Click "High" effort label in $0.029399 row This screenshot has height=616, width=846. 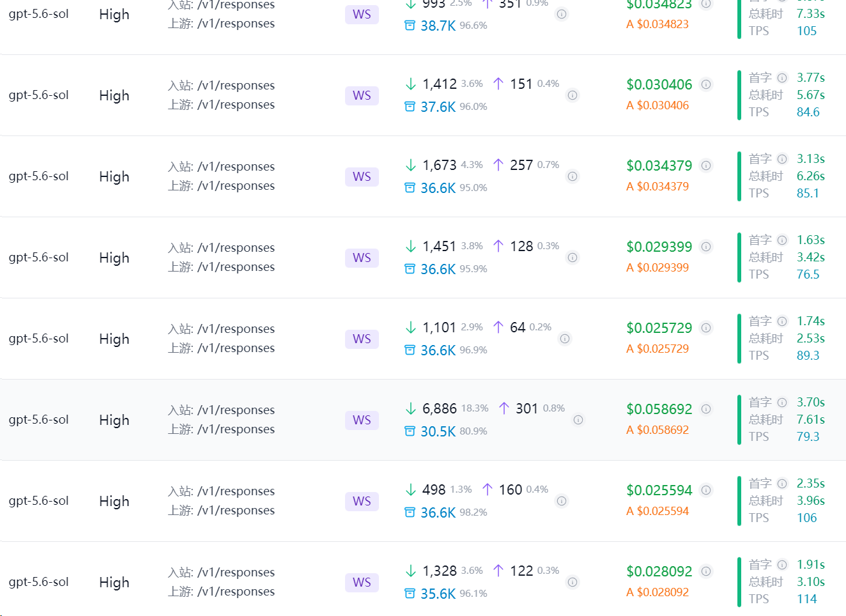click(x=114, y=258)
